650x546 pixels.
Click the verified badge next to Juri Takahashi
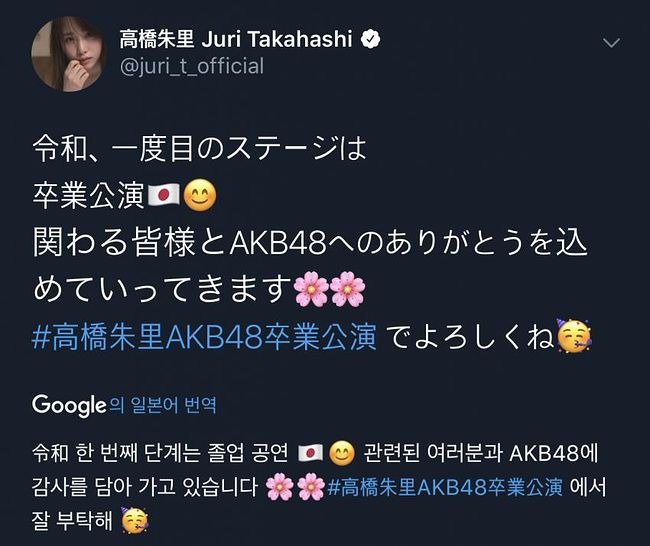coord(370,39)
